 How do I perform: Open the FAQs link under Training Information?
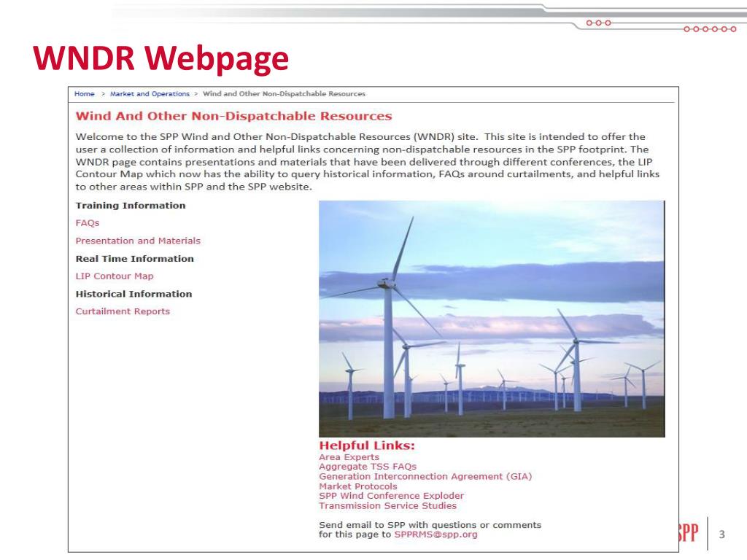[88, 223]
